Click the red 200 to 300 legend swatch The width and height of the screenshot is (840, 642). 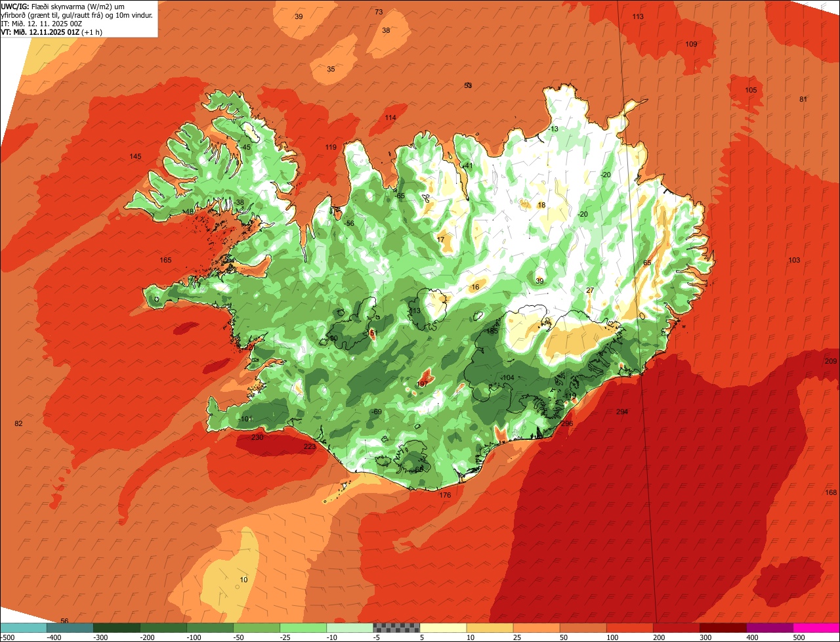(x=677, y=628)
